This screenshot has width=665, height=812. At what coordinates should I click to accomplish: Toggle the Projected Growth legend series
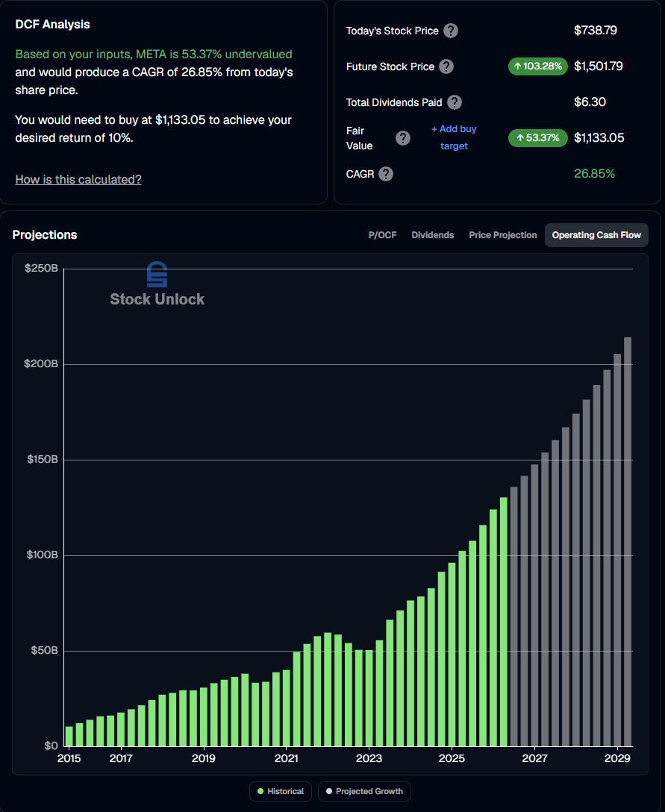pos(364,791)
